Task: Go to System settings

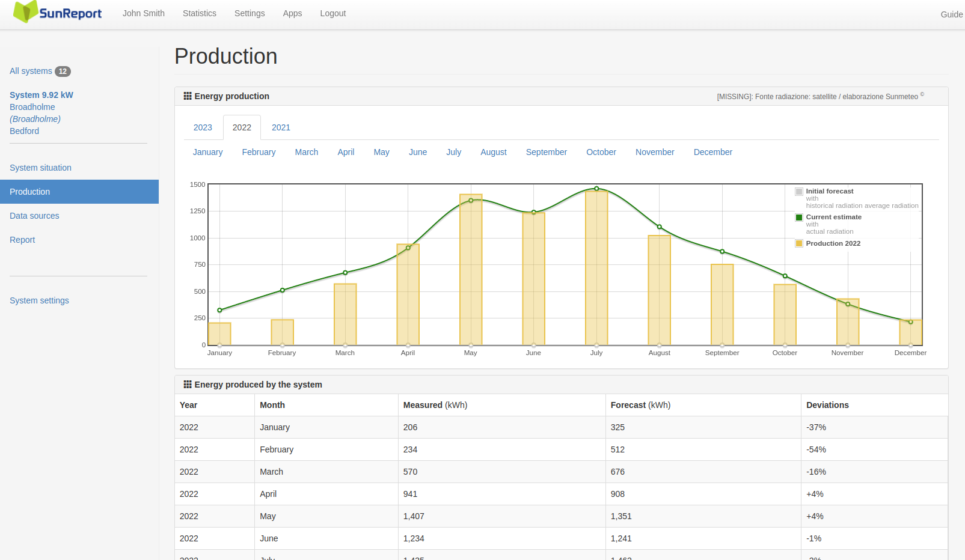Action: click(39, 300)
